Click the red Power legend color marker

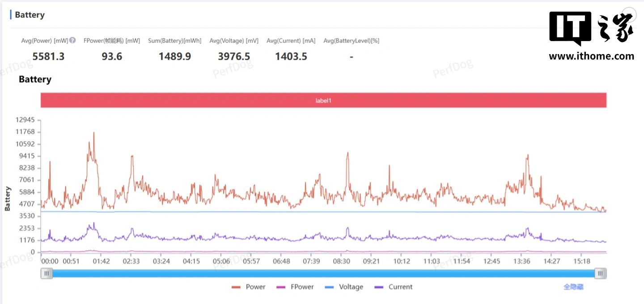click(x=236, y=287)
